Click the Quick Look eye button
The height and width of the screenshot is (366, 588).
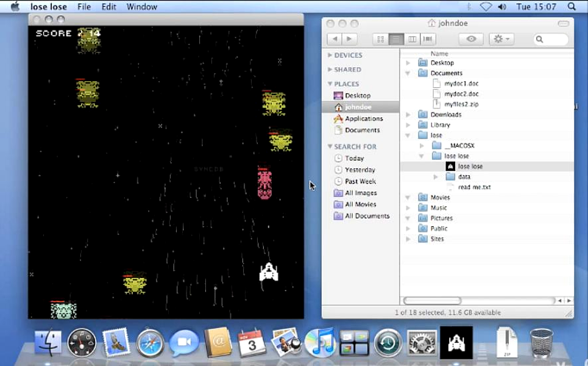(x=472, y=39)
